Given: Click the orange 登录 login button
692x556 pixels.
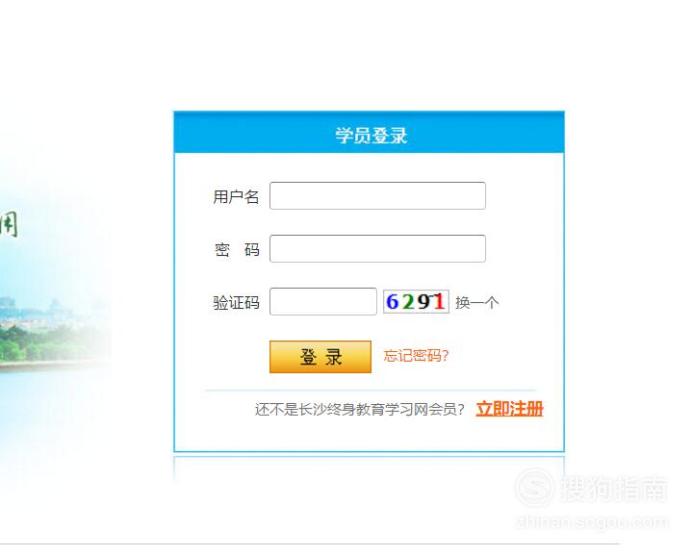Looking at the screenshot, I should click(320, 357).
